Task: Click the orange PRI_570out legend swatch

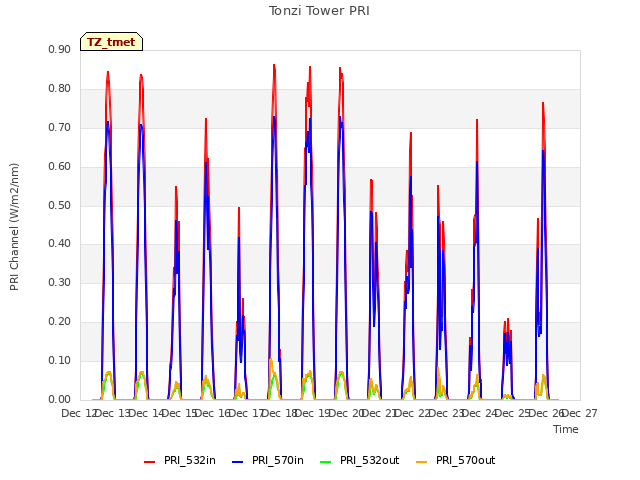Action: point(422,461)
